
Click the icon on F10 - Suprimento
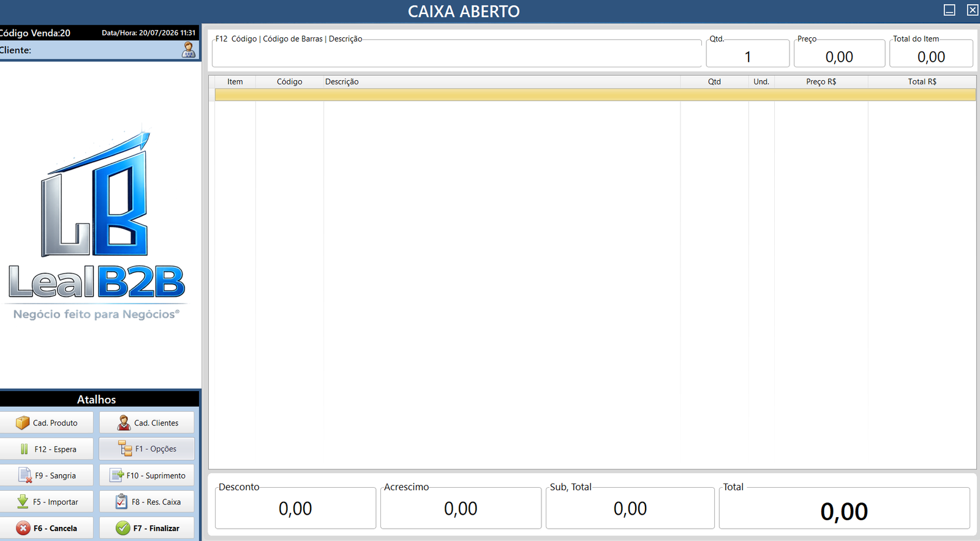point(117,475)
